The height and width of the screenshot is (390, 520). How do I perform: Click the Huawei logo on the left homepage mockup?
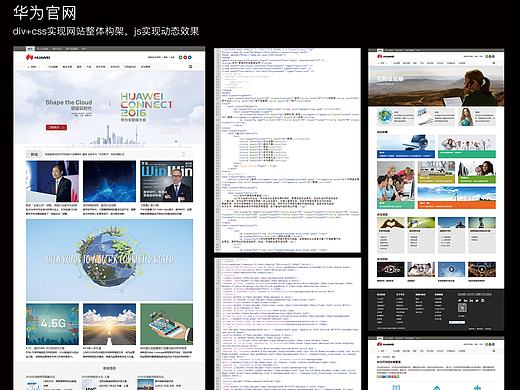point(38,58)
